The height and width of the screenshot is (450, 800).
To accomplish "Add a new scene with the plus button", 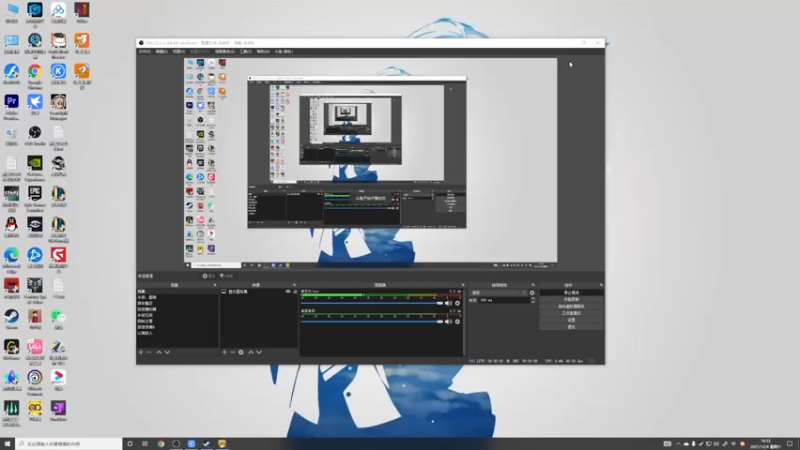I will click(x=141, y=352).
